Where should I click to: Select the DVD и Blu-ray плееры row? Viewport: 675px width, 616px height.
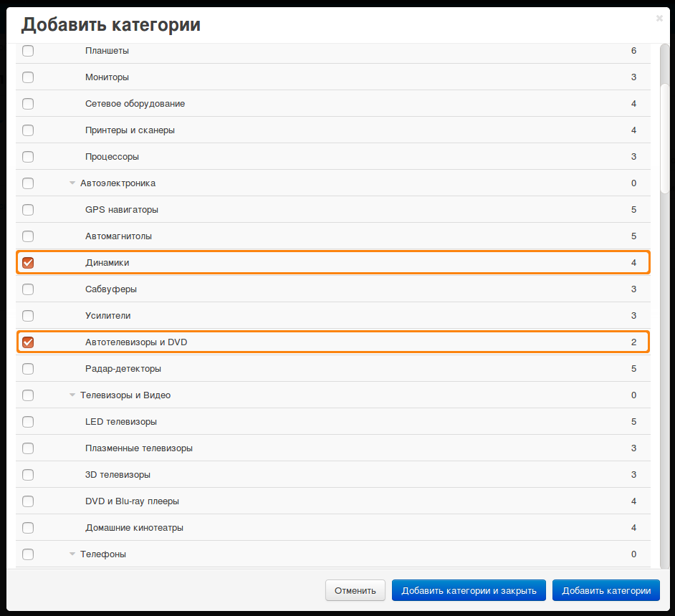coord(332,501)
